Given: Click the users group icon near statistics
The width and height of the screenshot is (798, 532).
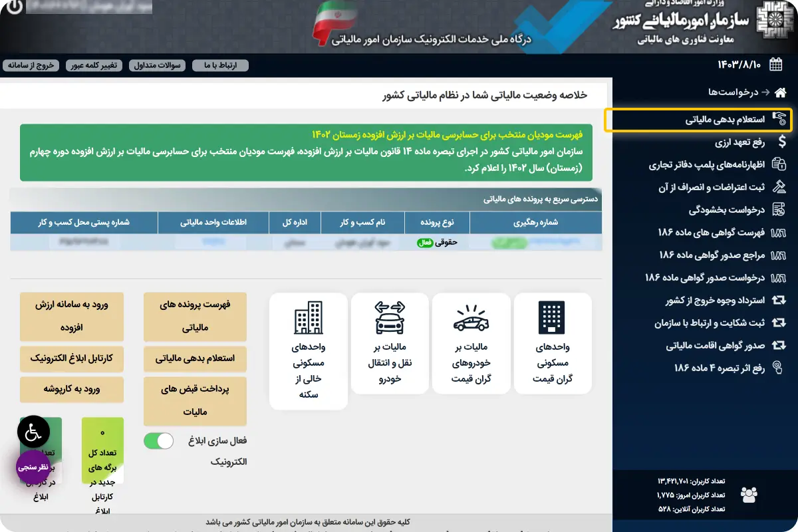Looking at the screenshot, I should 749,495.
